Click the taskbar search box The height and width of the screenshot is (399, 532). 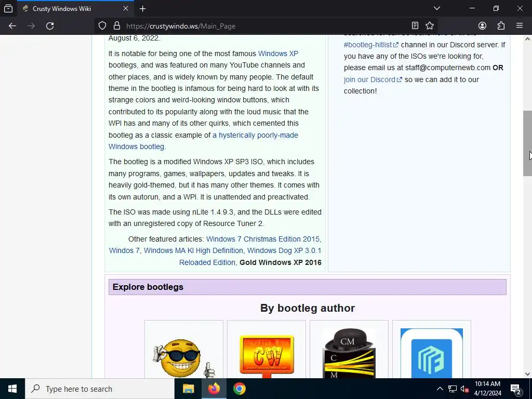[x=100, y=389]
